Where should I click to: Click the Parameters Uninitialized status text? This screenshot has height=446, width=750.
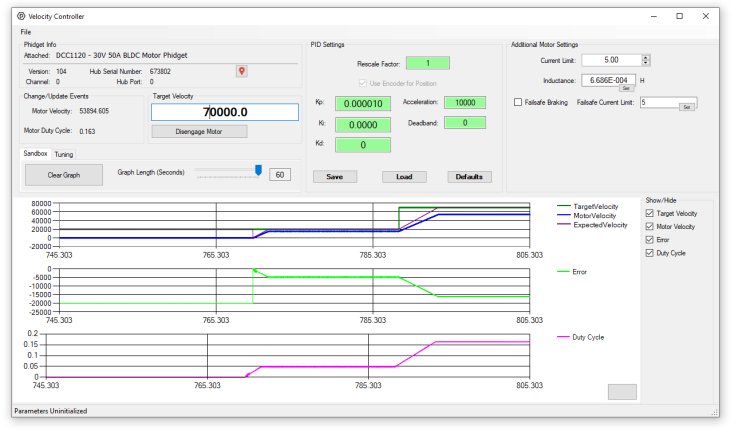[51, 411]
